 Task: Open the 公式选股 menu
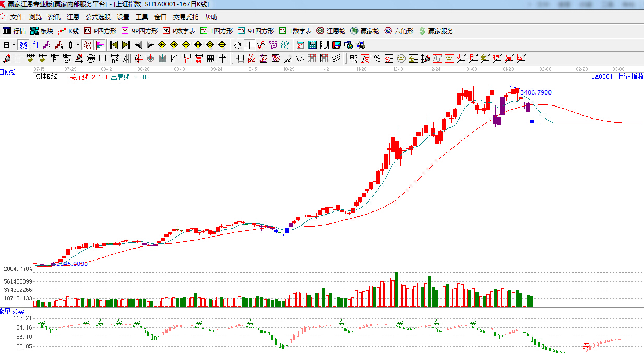pos(98,17)
